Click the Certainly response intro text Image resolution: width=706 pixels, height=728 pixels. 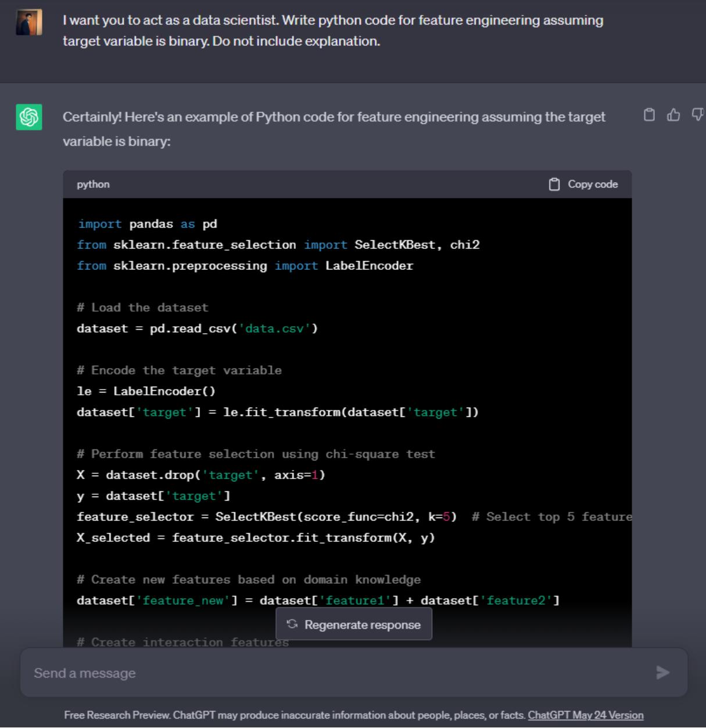pyautogui.click(x=334, y=129)
